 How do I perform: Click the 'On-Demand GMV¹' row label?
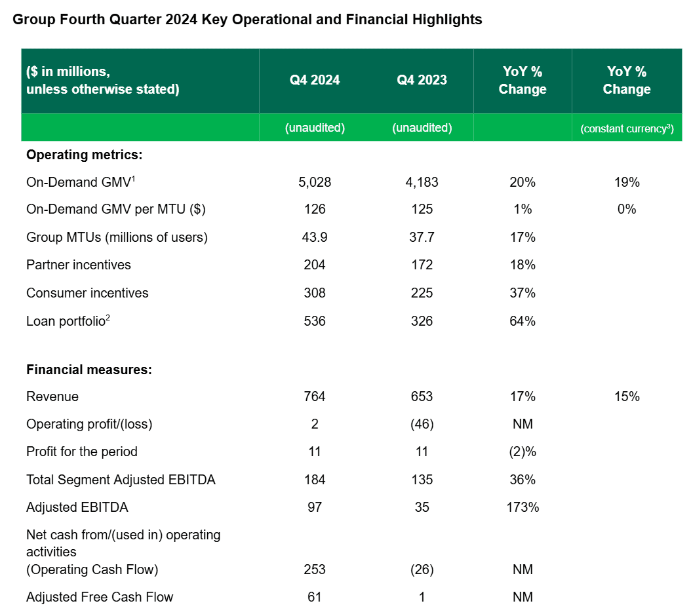point(81,182)
